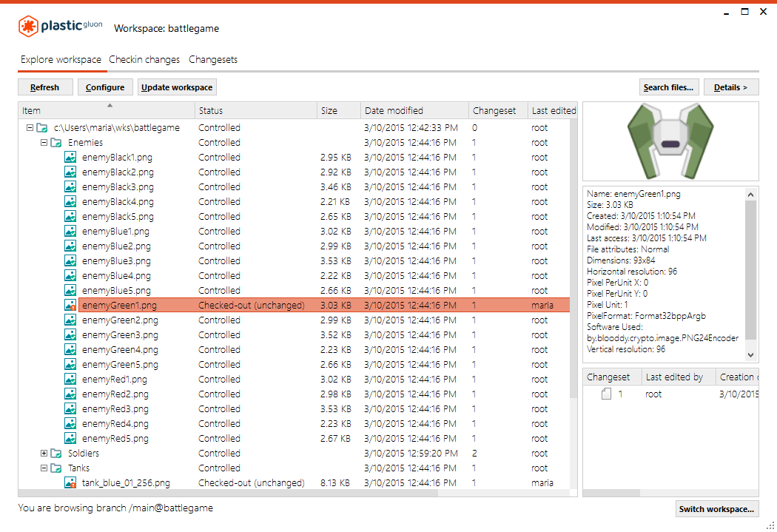Click the enemyRed1.png image file icon
The width and height of the screenshot is (777, 532).
(70, 380)
